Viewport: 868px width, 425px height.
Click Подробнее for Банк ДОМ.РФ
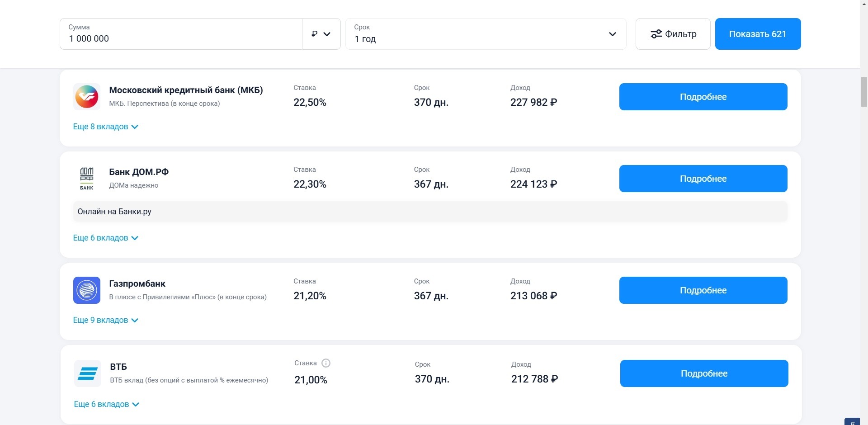tap(703, 179)
